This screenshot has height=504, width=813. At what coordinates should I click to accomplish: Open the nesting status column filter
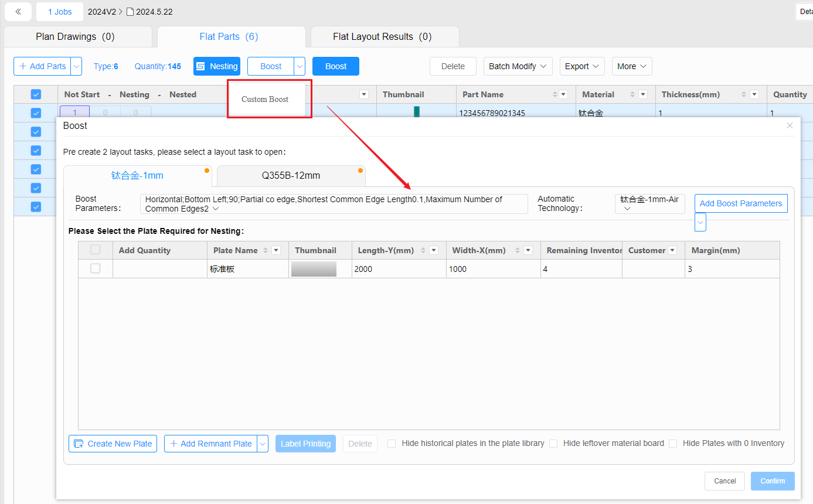(364, 94)
